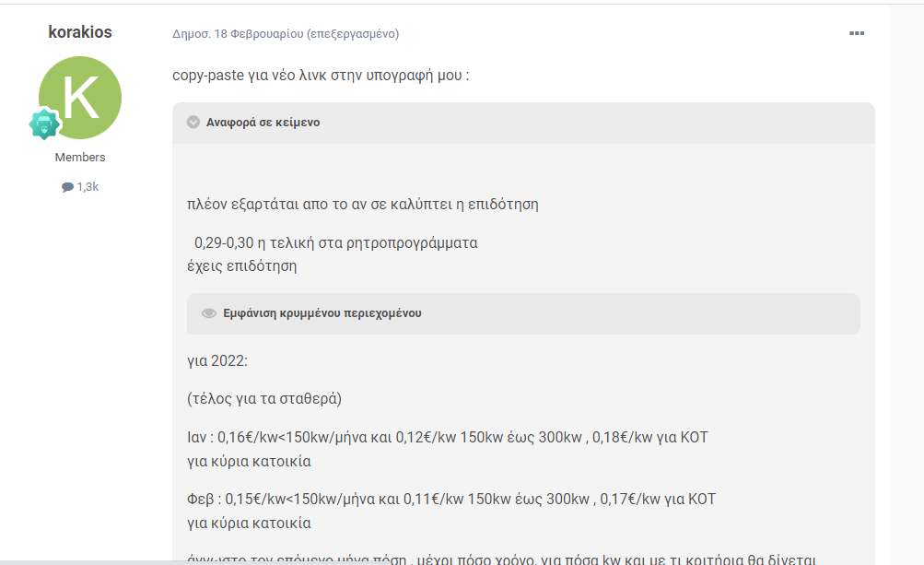Collapse the quote with the chevron icon

193,122
